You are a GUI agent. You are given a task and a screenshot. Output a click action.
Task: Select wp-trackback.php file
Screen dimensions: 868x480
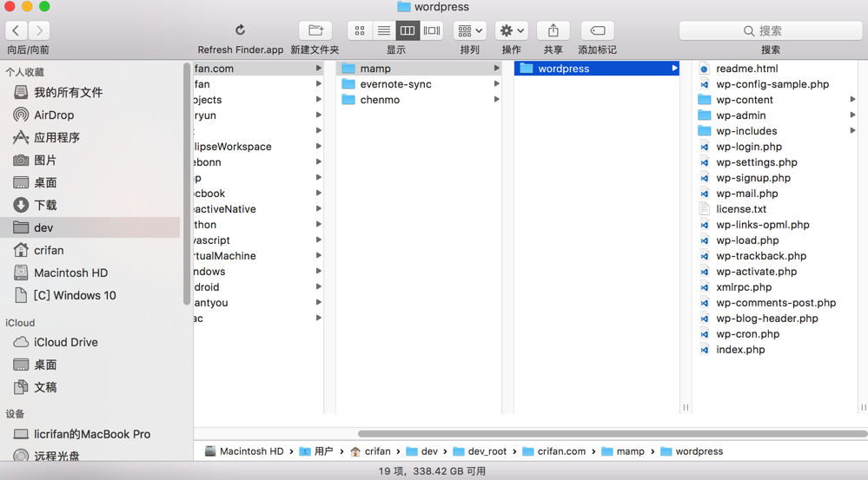tap(760, 256)
